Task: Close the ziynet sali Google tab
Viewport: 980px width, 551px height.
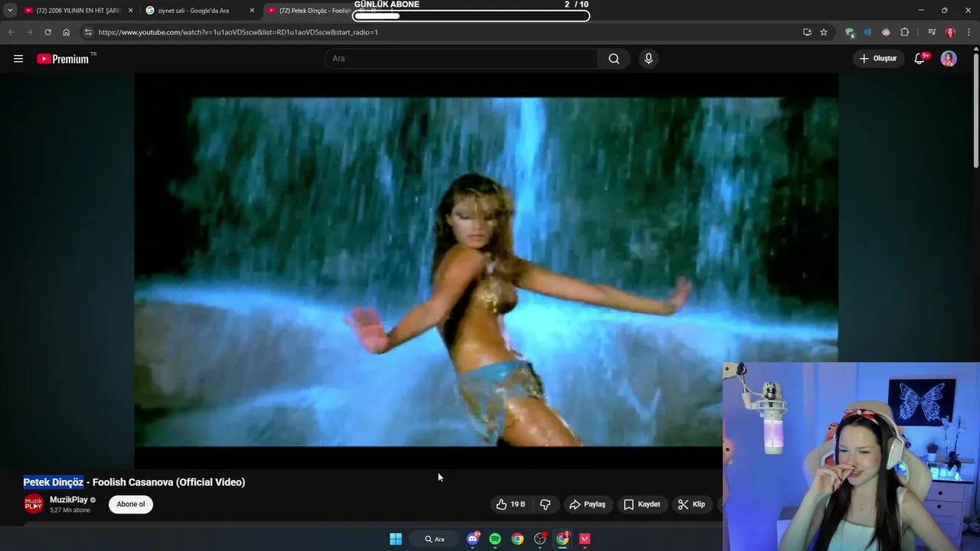Action: [x=252, y=11]
